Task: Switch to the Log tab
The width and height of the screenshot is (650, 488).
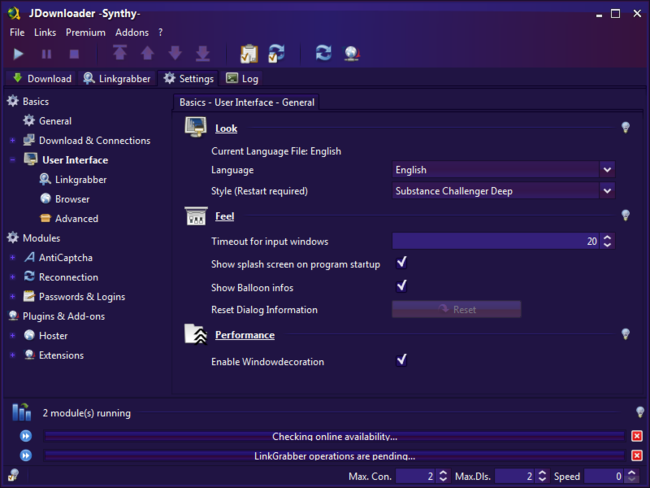Action: click(x=243, y=78)
